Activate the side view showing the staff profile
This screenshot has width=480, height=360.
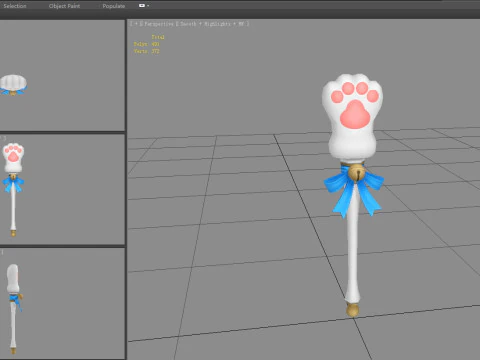pyautogui.click(x=62, y=303)
